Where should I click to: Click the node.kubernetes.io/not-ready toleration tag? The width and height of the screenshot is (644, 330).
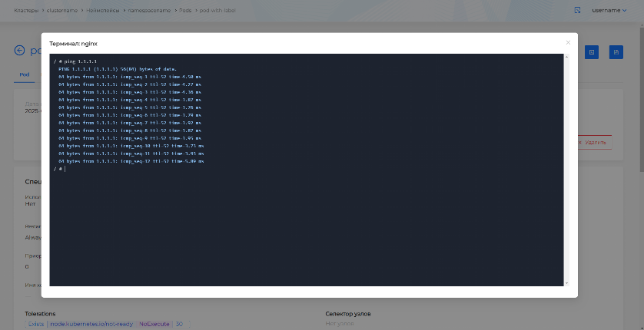91,324
